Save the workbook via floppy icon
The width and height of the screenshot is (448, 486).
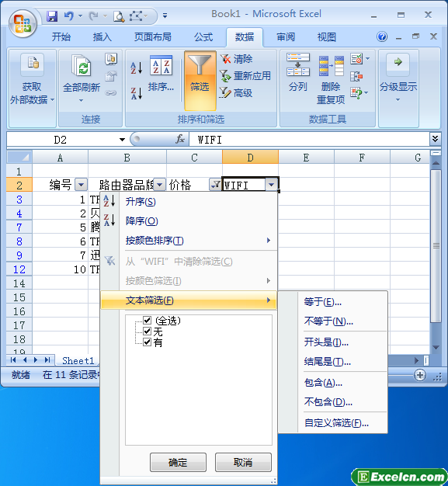click(x=52, y=16)
